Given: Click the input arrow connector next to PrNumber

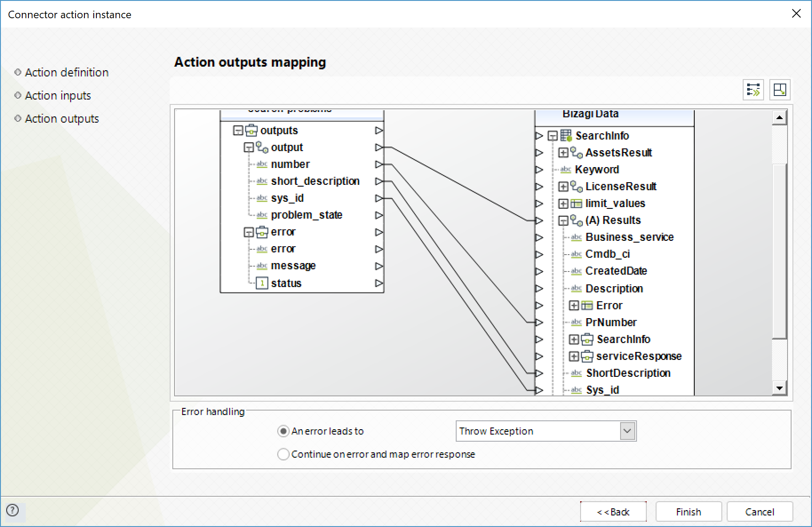Looking at the screenshot, I should (x=539, y=322).
